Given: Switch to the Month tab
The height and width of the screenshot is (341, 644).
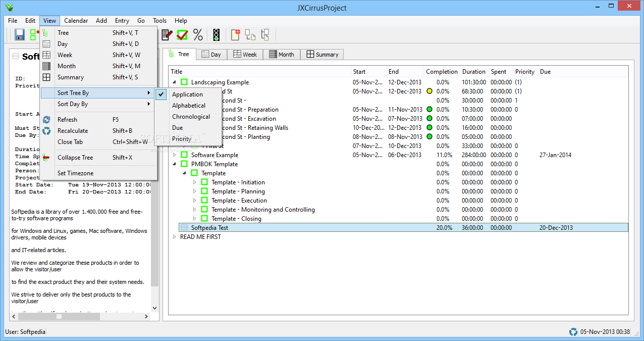Looking at the screenshot, I should [282, 55].
